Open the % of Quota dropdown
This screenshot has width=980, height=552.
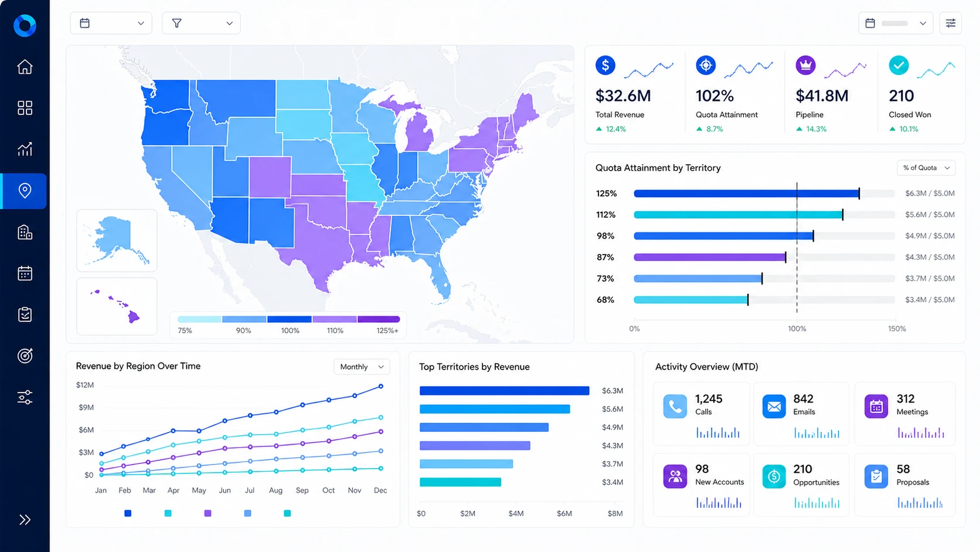[x=926, y=168]
